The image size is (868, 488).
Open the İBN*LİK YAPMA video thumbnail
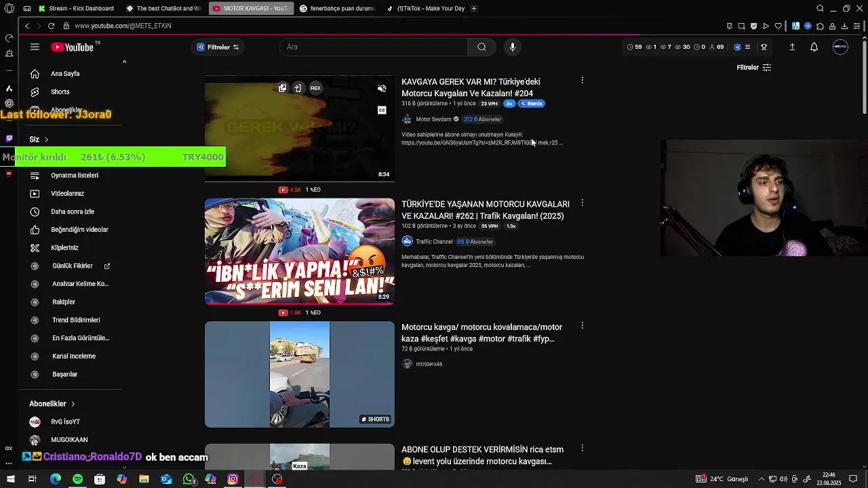point(299,251)
